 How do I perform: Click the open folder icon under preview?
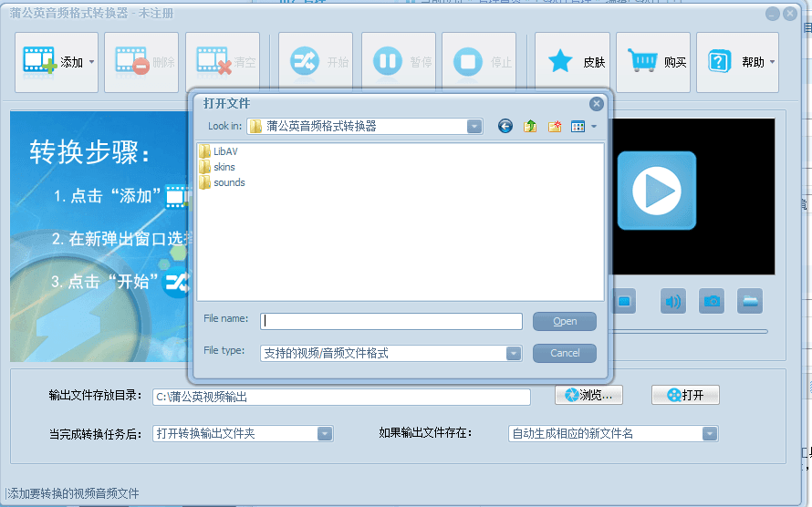click(x=750, y=301)
